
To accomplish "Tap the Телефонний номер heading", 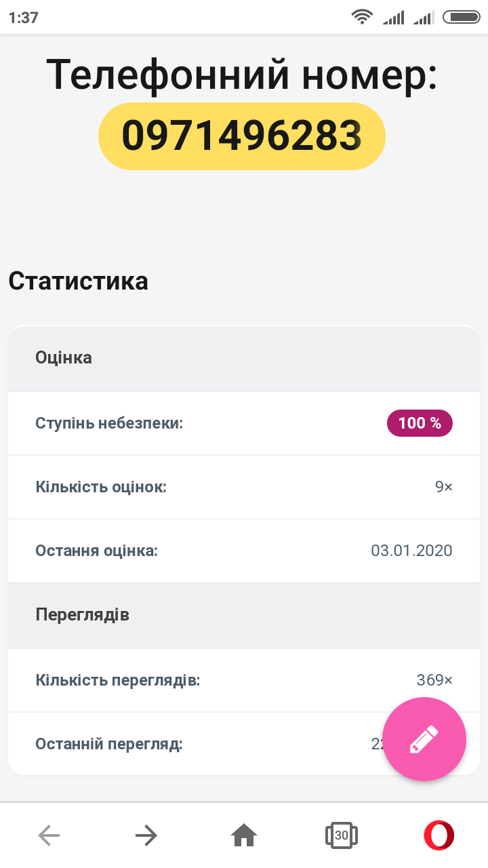I will point(242,73).
